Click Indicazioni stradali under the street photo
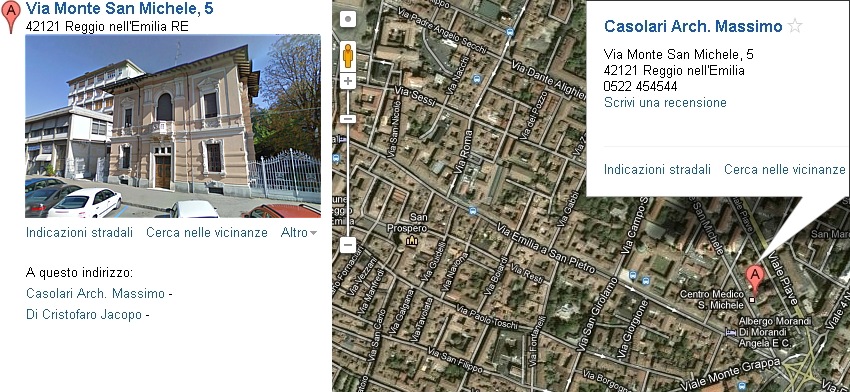 pos(79,233)
